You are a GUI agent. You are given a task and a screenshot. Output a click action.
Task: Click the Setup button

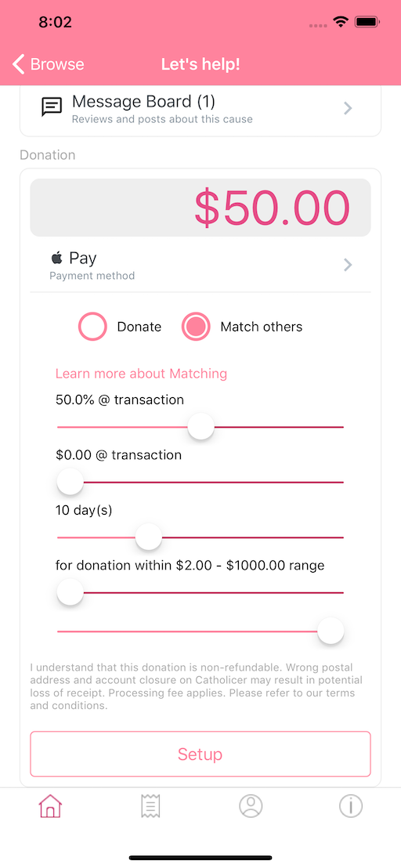coord(200,754)
